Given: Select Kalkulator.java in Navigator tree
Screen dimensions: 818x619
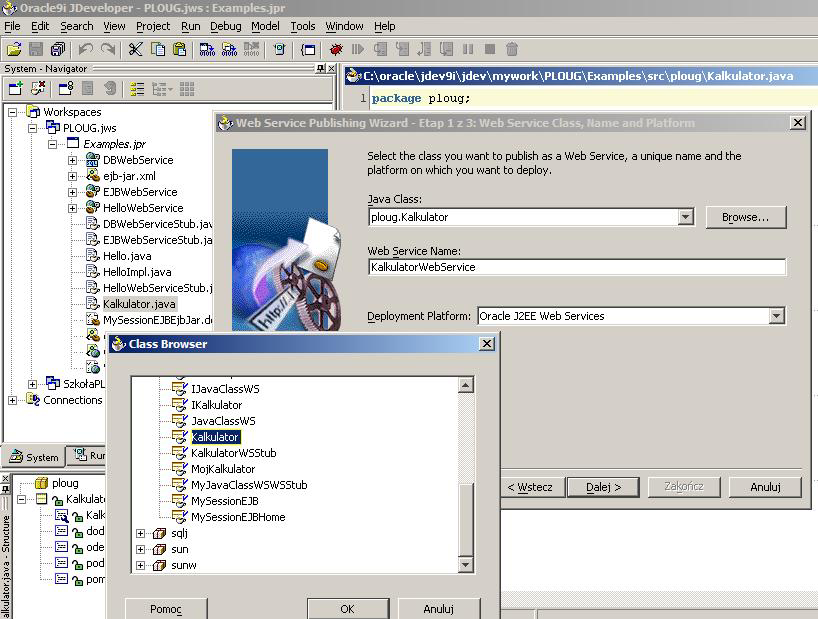Looking at the screenshot, I should point(139,304).
